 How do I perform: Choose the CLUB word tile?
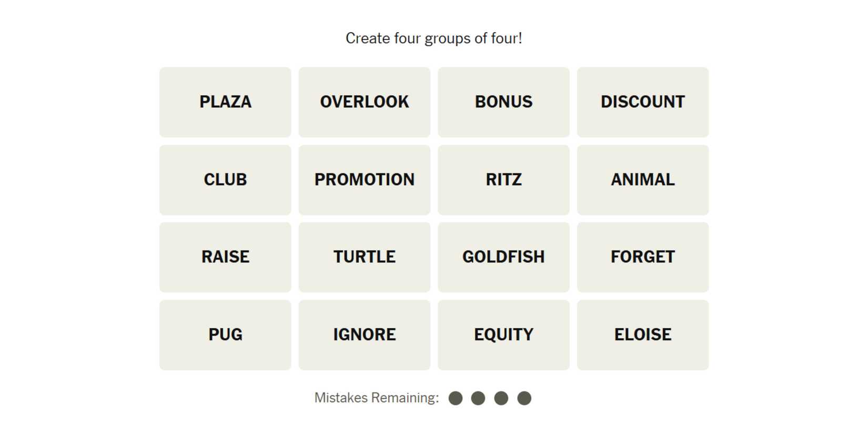click(x=225, y=180)
